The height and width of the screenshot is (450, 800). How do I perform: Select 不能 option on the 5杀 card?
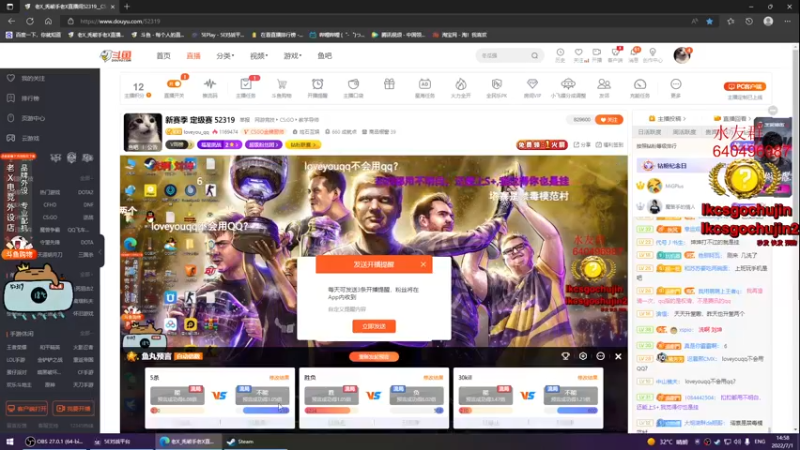pos(262,395)
